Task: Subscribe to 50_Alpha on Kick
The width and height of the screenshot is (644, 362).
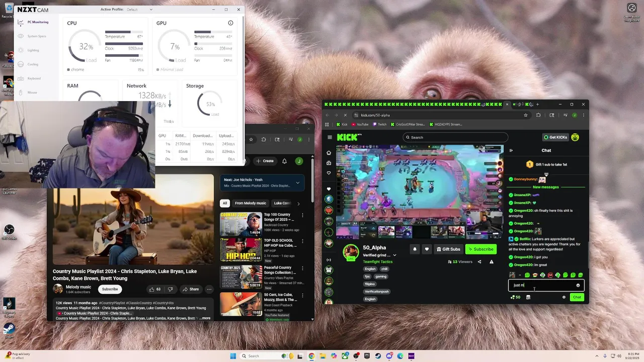Action: coord(480,249)
